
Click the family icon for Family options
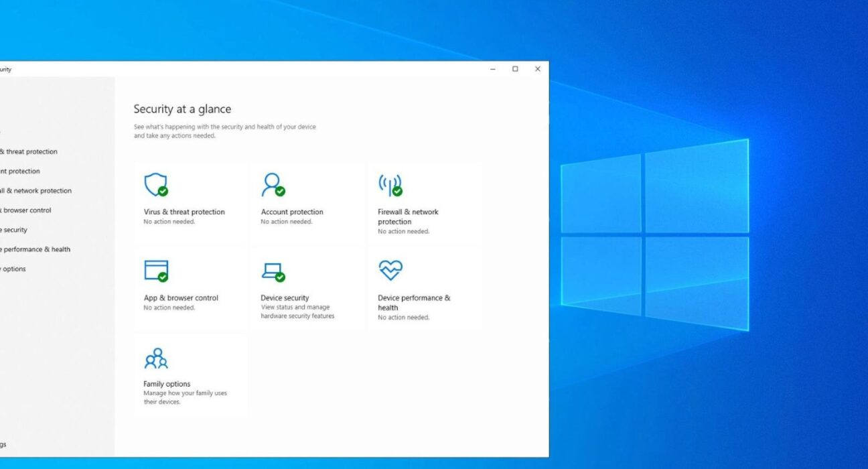[x=156, y=358]
